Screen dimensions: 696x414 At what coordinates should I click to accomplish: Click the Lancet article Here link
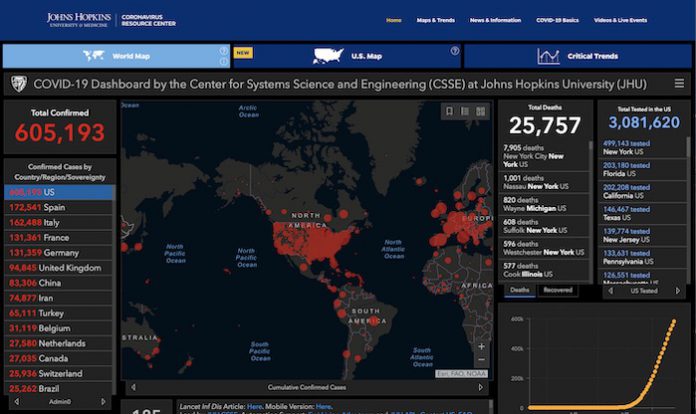(x=254, y=406)
